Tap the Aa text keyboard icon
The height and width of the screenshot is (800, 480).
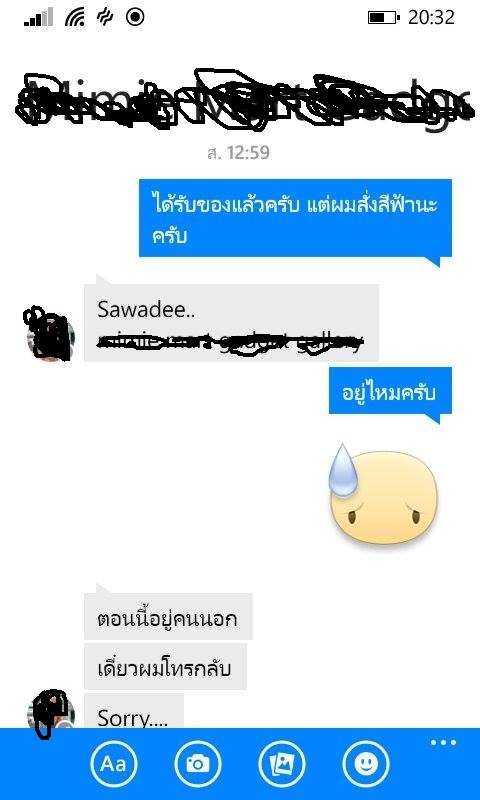tap(114, 764)
